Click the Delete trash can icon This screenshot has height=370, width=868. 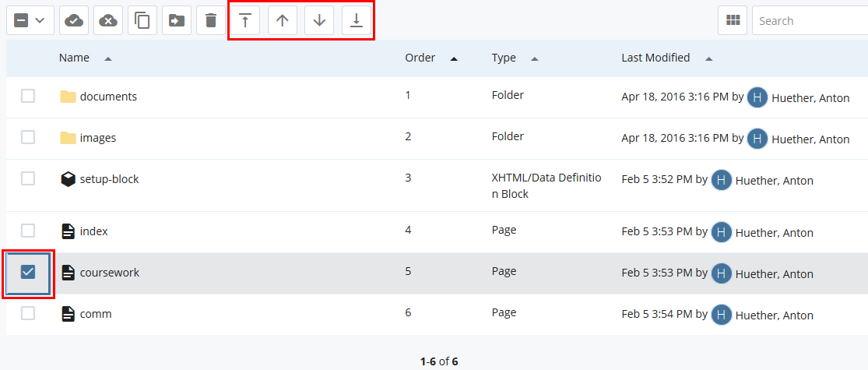[211, 21]
